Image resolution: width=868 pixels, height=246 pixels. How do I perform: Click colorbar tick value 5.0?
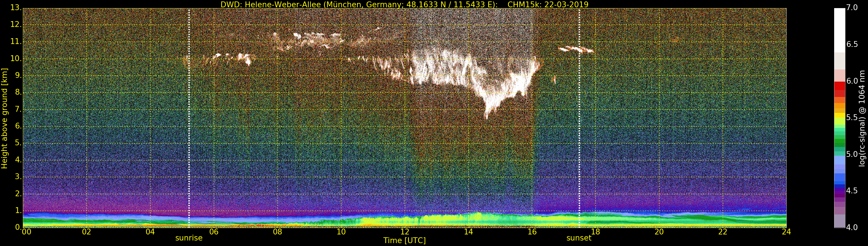point(852,154)
